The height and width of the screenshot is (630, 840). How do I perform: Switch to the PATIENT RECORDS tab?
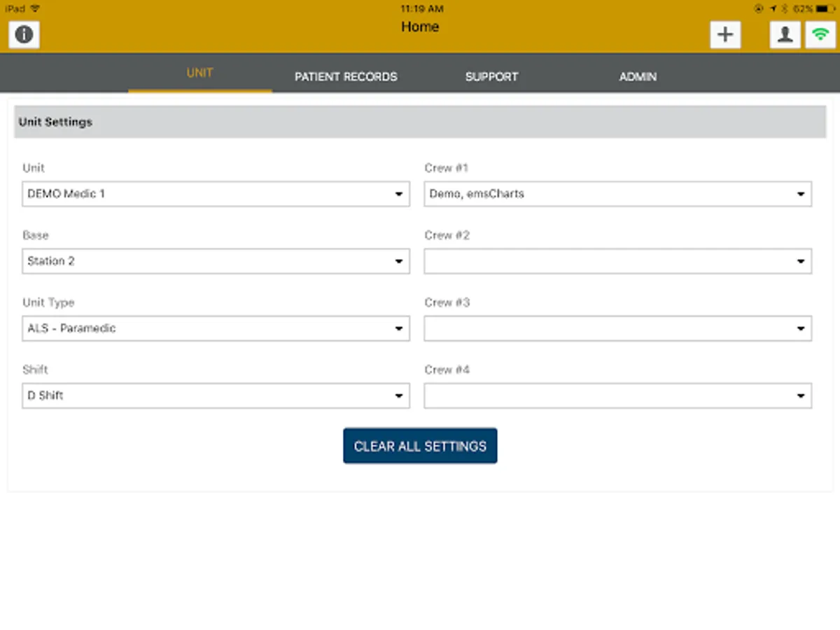tap(346, 77)
